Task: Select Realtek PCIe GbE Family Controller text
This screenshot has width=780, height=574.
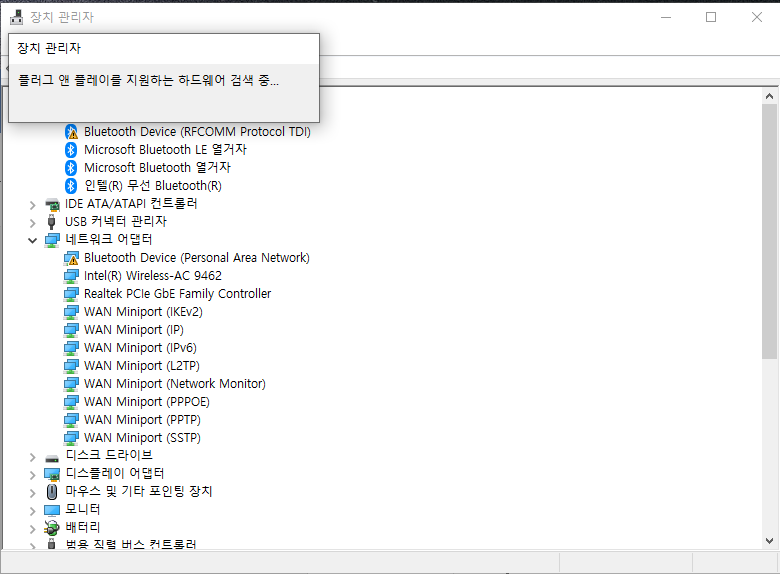Action: [x=177, y=293]
